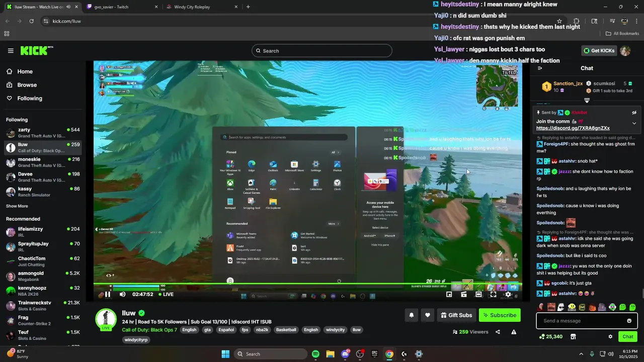Send message with the Chat button
644x362 pixels.
click(x=628, y=336)
